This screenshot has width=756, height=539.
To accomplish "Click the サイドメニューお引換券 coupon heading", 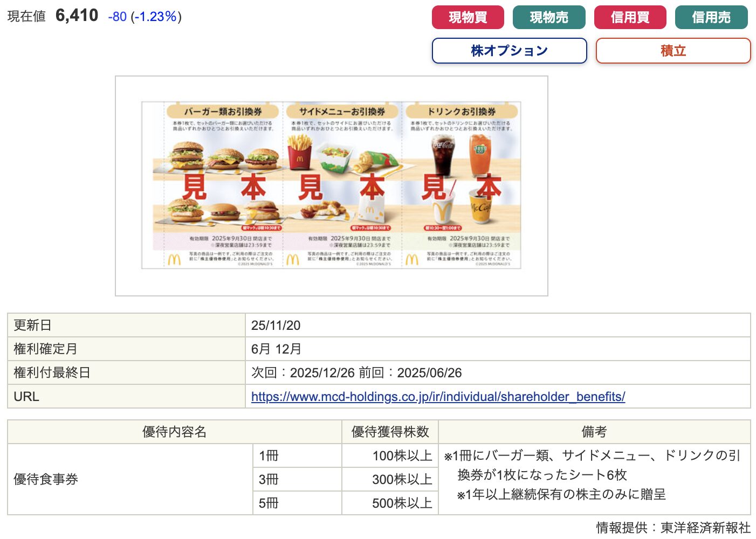I will pyautogui.click(x=342, y=112).
